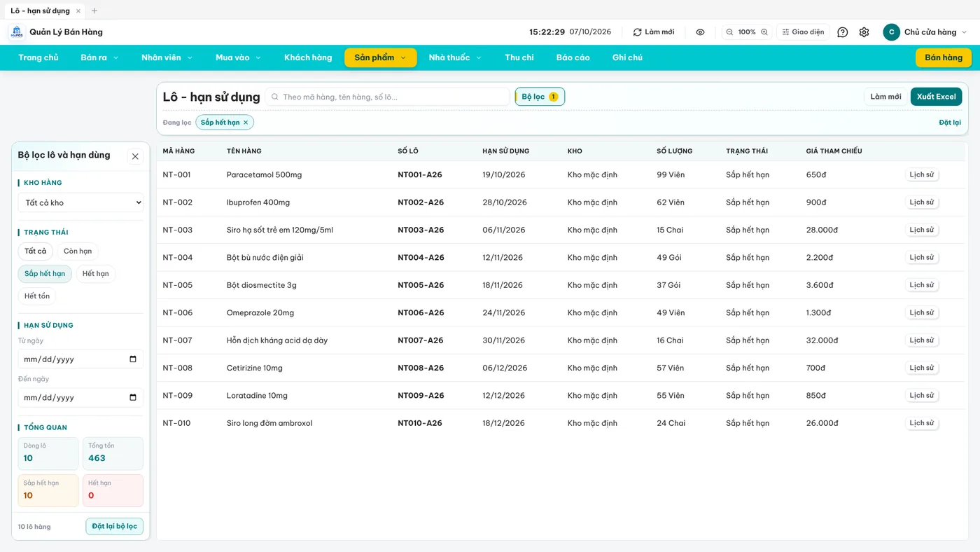Image resolution: width=980 pixels, height=552 pixels.
Task: Click the zoom in magnifier icon
Action: [x=764, y=32]
